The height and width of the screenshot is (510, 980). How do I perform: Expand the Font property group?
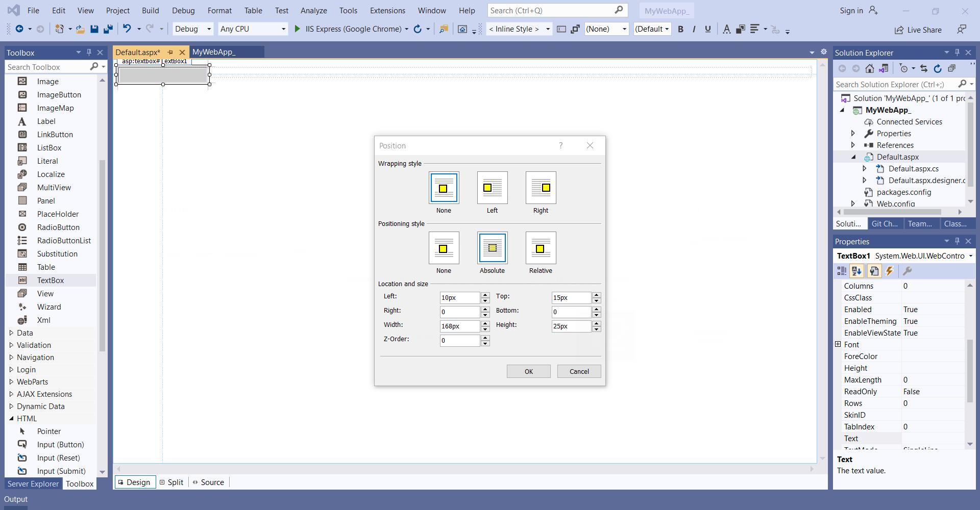tap(838, 345)
